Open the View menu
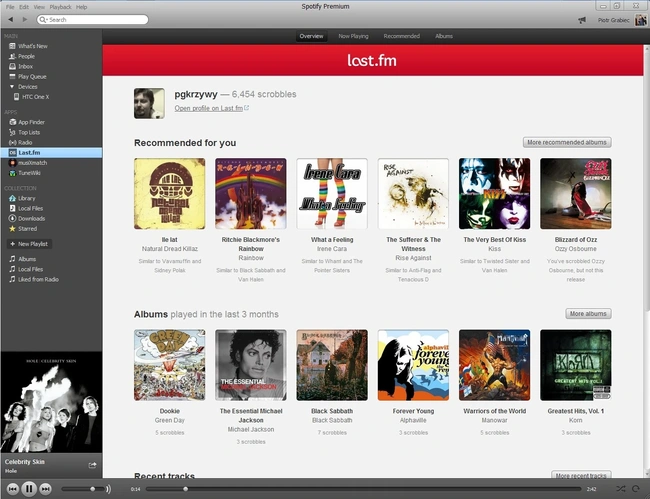650x499 pixels. [39, 7]
